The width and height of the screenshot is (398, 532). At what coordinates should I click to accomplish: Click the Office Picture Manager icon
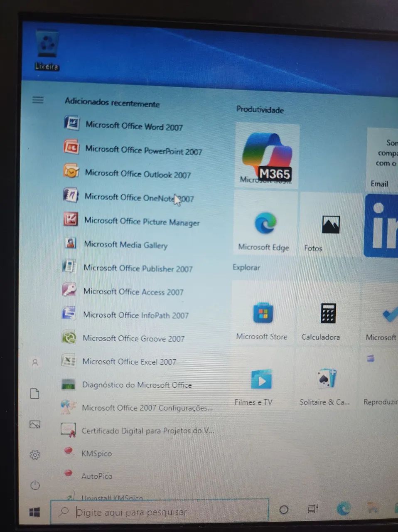click(71, 219)
